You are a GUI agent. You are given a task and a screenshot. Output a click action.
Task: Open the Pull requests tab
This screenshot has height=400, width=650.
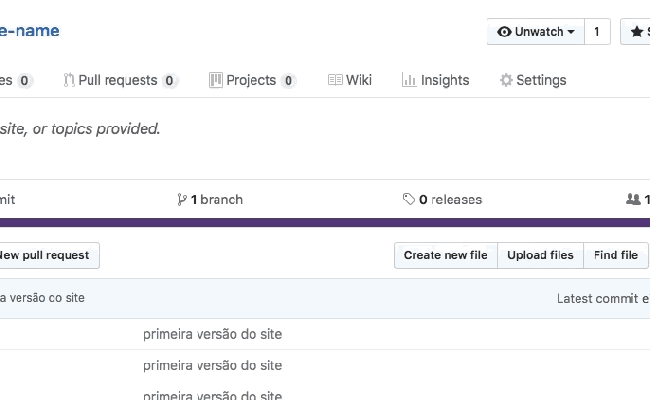point(120,80)
